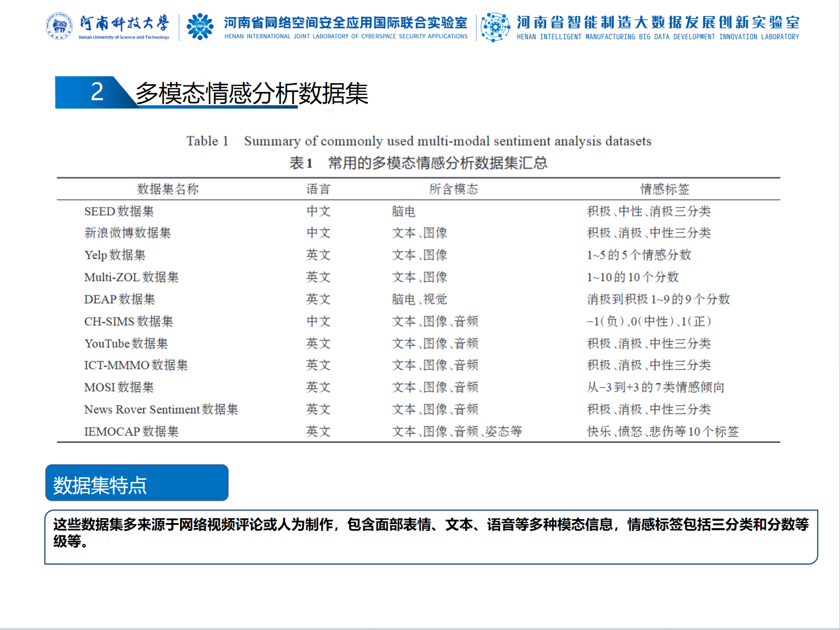Click the 脑电 modality cell for SEED

[x=404, y=211]
